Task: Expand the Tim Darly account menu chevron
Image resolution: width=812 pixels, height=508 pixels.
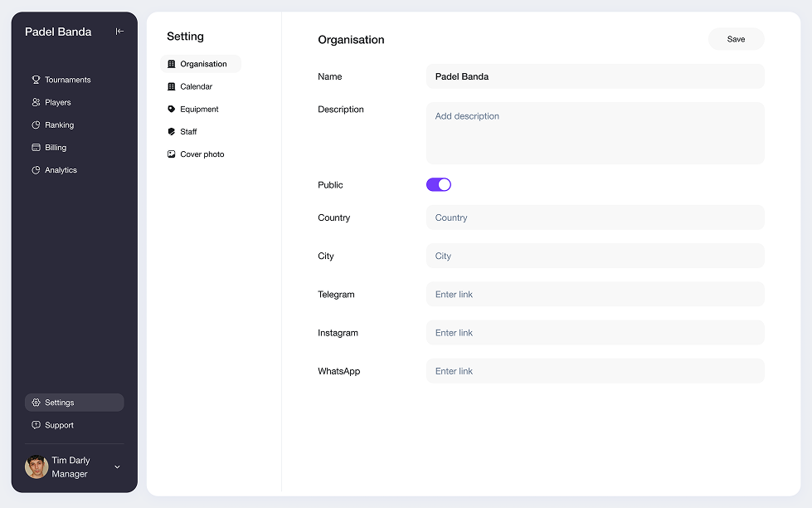Action: pyautogui.click(x=117, y=467)
